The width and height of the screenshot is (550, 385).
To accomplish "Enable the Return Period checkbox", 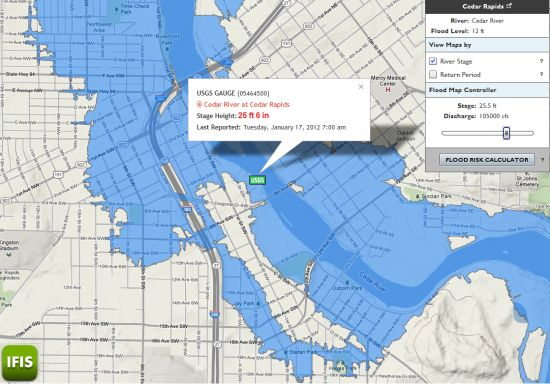I will (x=433, y=74).
